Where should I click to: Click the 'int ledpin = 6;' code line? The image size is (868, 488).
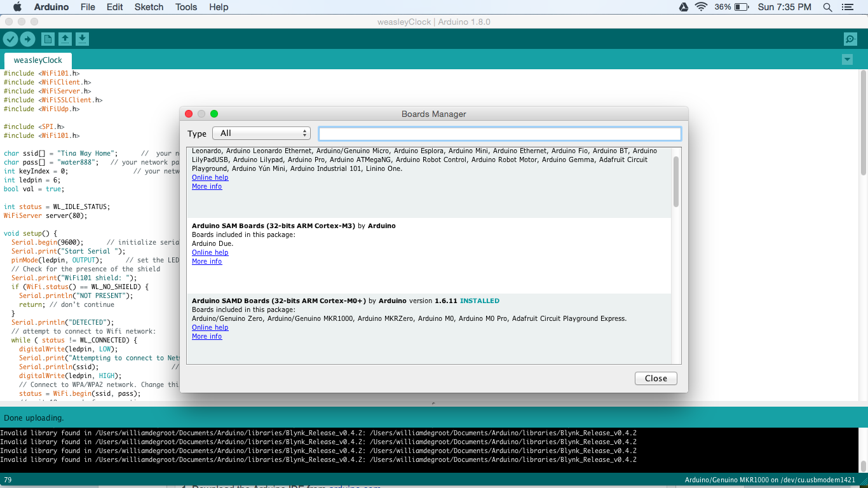pyautogui.click(x=32, y=180)
